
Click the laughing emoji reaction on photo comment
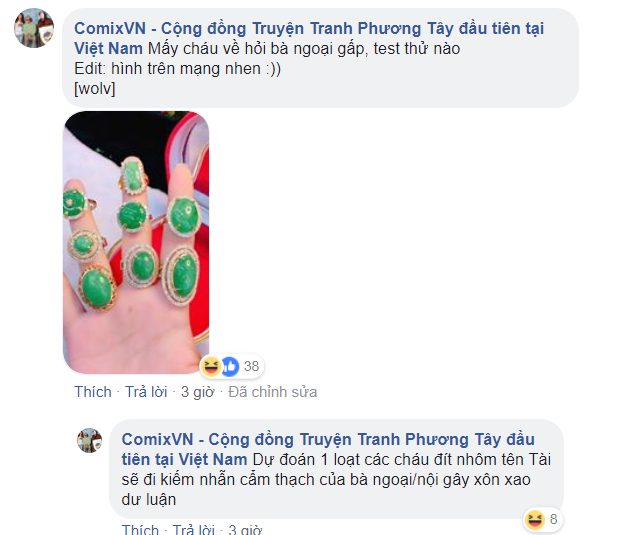211,366
